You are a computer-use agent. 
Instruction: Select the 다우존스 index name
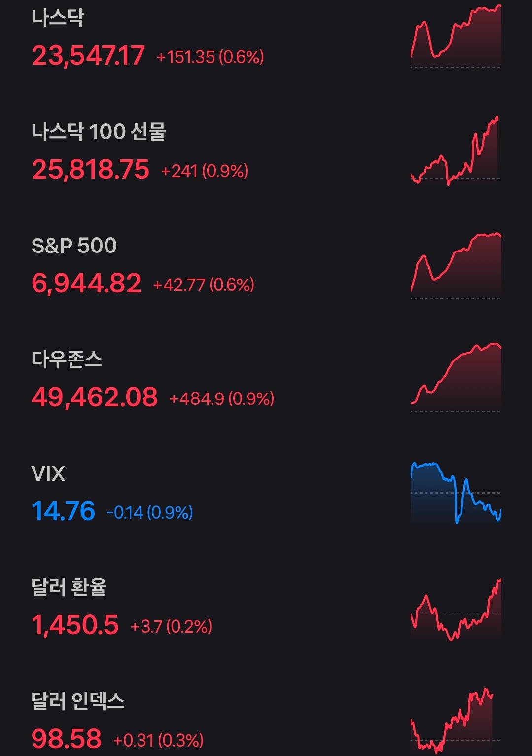pos(67,359)
